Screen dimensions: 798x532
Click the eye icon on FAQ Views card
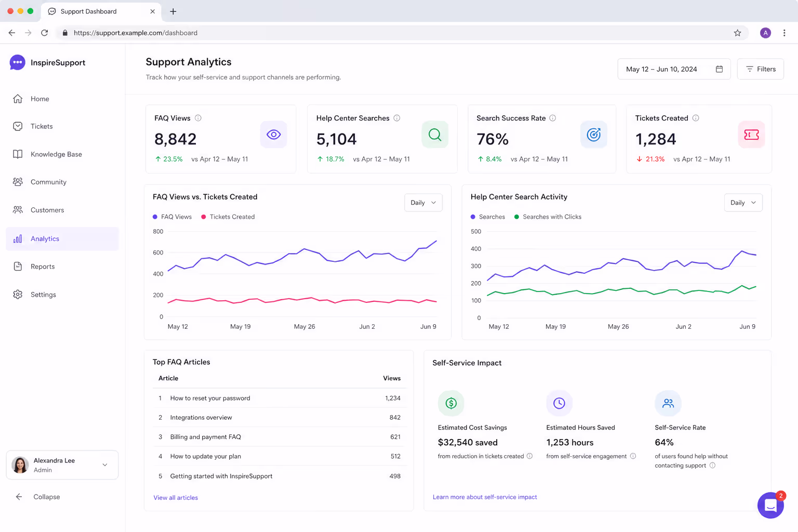pos(274,135)
